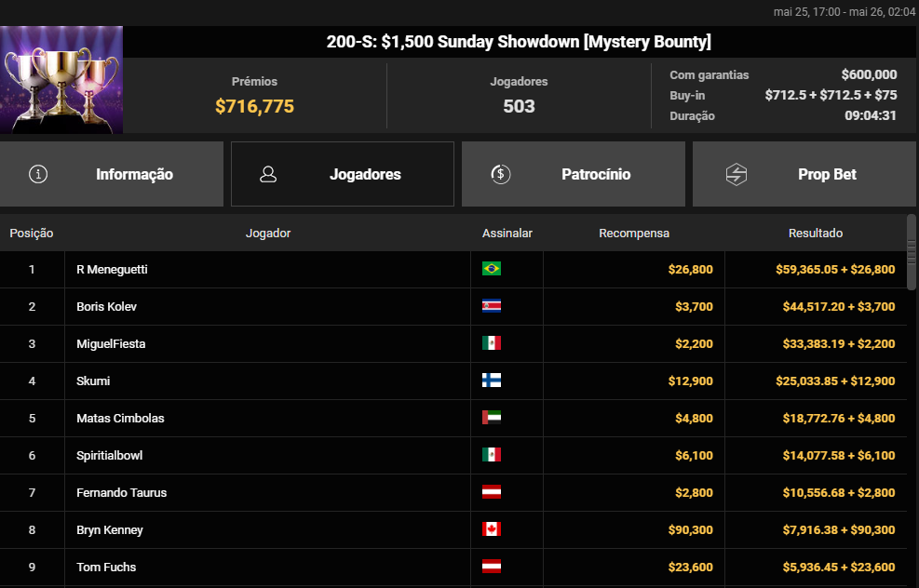Click the Austria flag for Tom Fuchs
This screenshot has height=588, width=919.
click(491, 567)
